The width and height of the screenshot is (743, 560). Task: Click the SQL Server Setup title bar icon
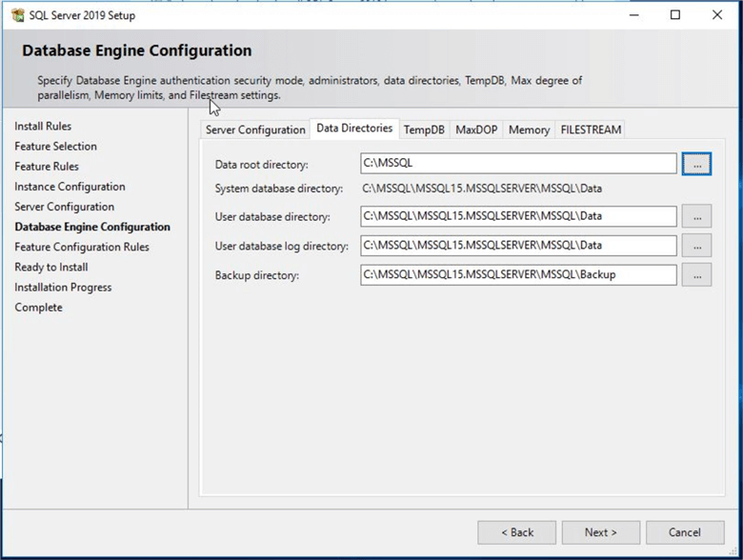(17, 15)
